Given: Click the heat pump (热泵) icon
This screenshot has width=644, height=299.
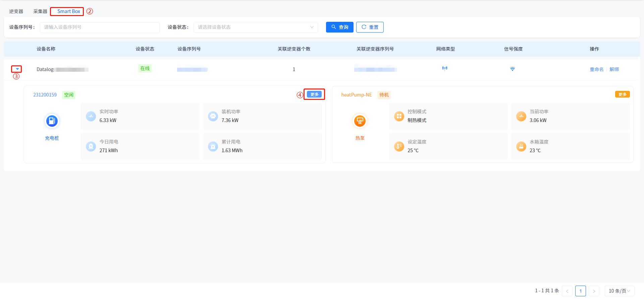Looking at the screenshot, I should pyautogui.click(x=360, y=121).
